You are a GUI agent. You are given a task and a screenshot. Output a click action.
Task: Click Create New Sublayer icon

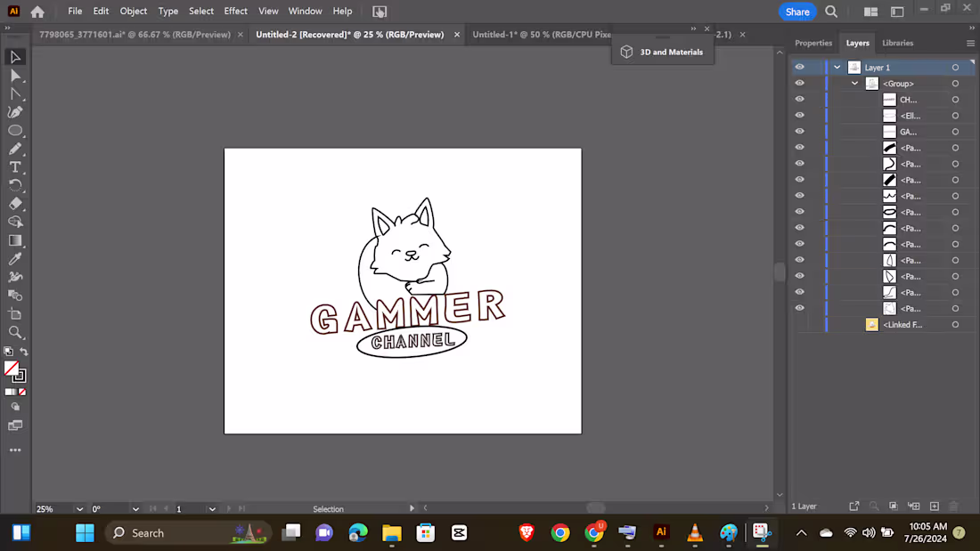pos(914,506)
